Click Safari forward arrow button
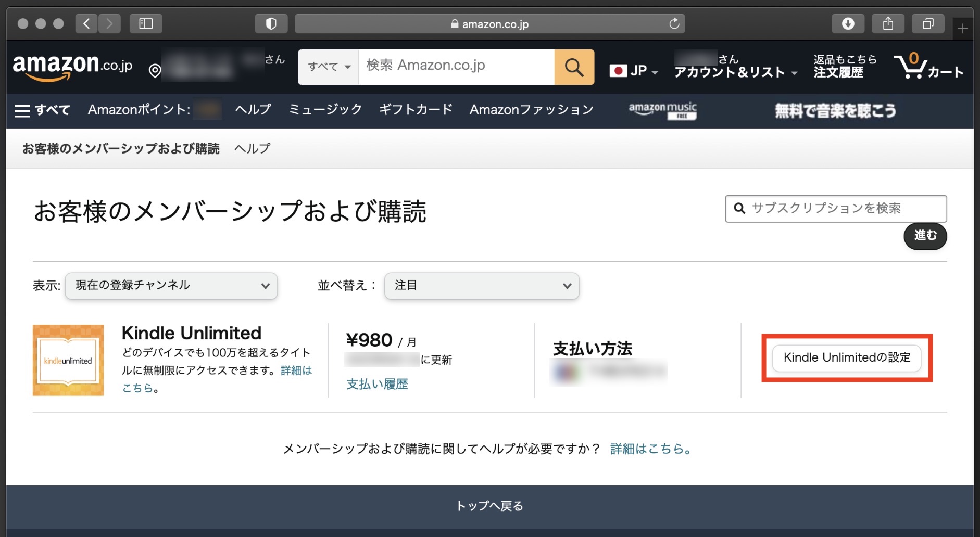The height and width of the screenshot is (537, 980). [x=109, y=23]
